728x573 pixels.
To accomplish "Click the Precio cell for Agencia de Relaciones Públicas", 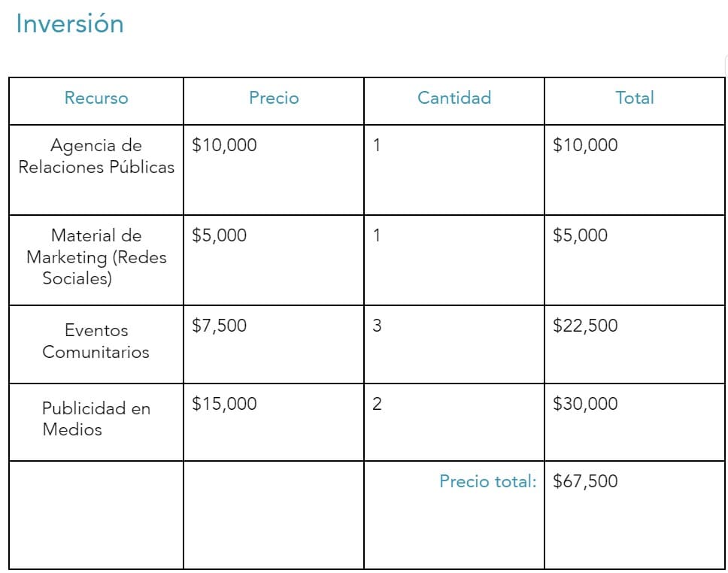I will [x=224, y=145].
